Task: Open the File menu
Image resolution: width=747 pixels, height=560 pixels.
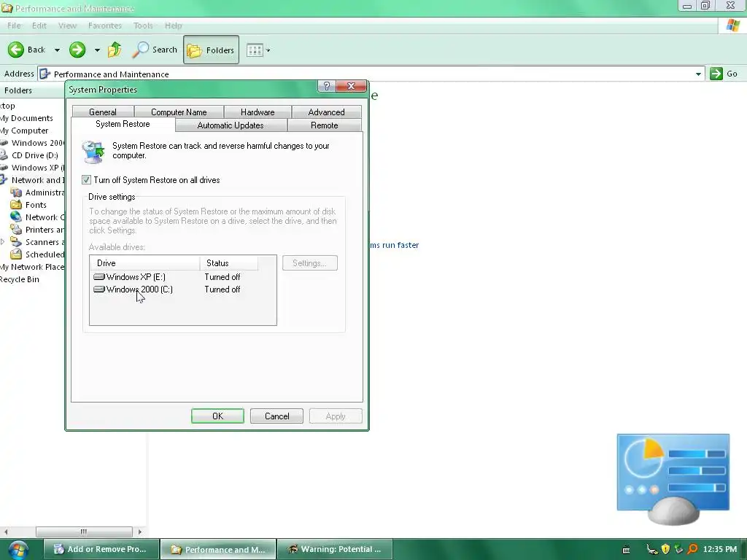Action: [14, 26]
